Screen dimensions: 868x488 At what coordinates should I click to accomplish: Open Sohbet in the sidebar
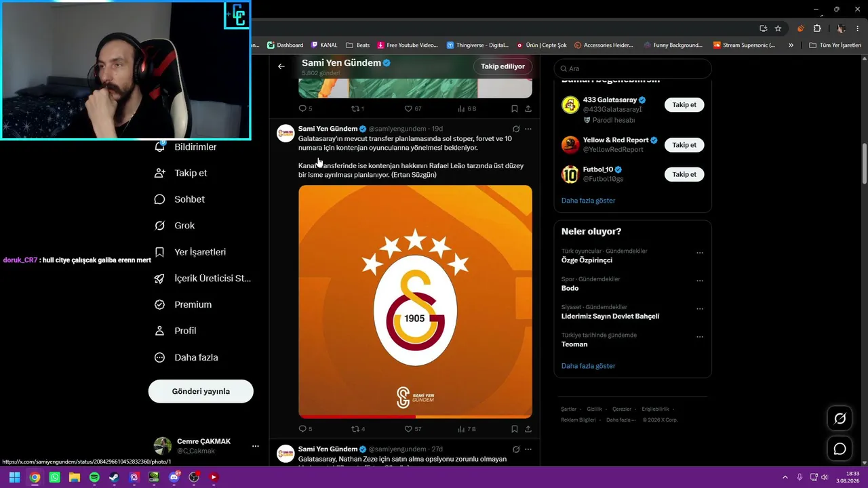(180, 199)
